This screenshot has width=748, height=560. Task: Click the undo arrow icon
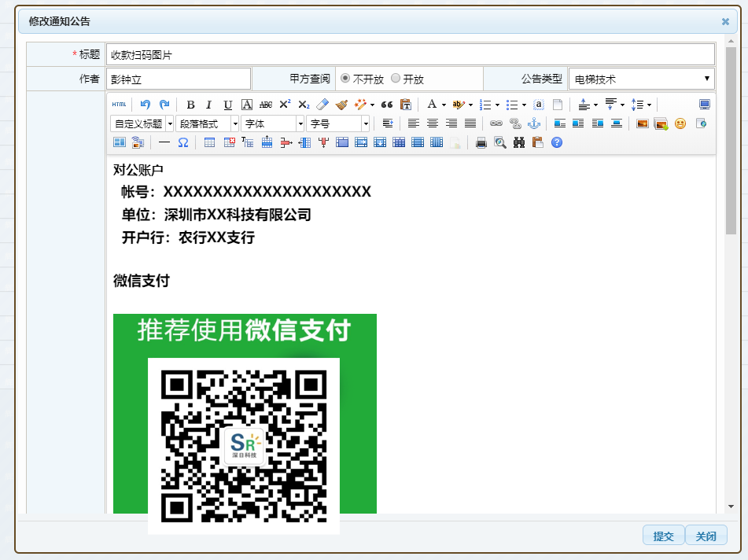pyautogui.click(x=145, y=105)
